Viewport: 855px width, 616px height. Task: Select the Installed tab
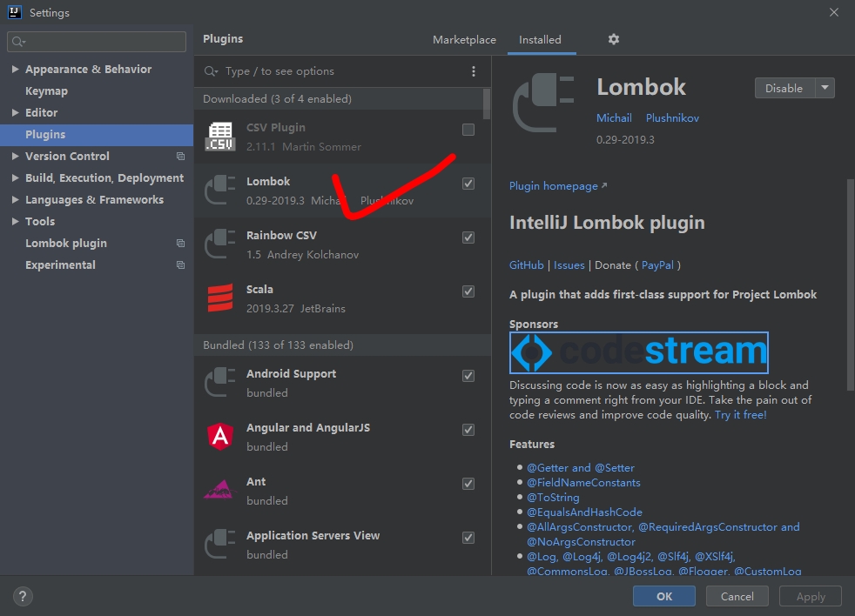coord(541,39)
